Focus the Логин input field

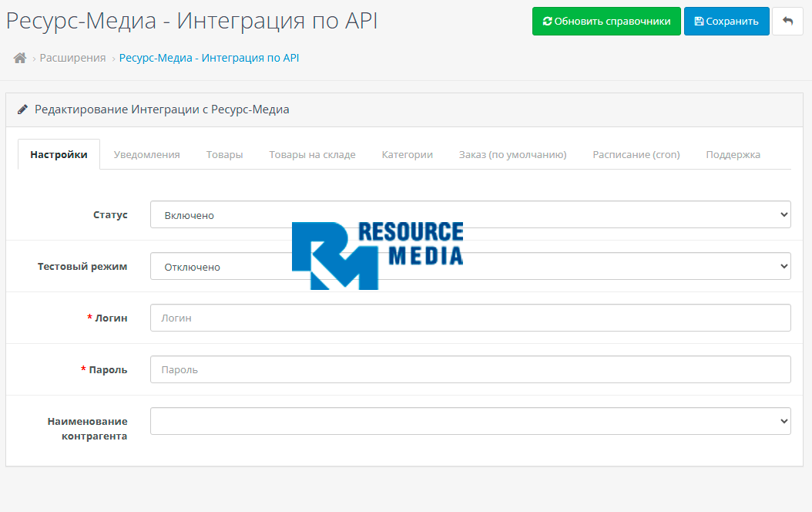click(x=470, y=318)
